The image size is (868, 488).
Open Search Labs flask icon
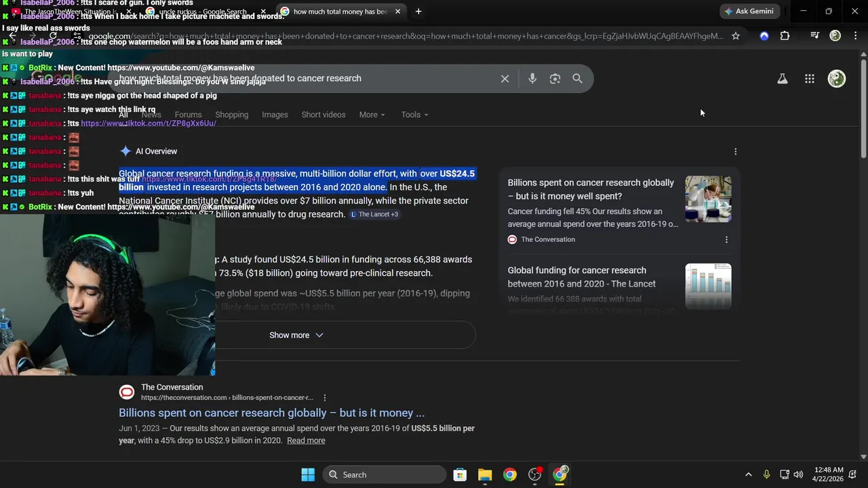click(x=782, y=79)
